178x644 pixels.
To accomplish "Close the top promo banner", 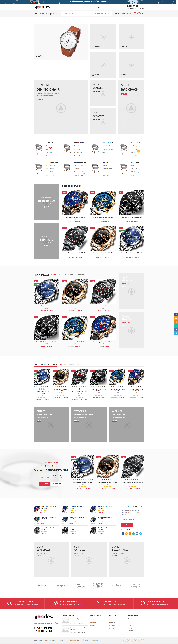I will pyautogui.click(x=173, y=2).
